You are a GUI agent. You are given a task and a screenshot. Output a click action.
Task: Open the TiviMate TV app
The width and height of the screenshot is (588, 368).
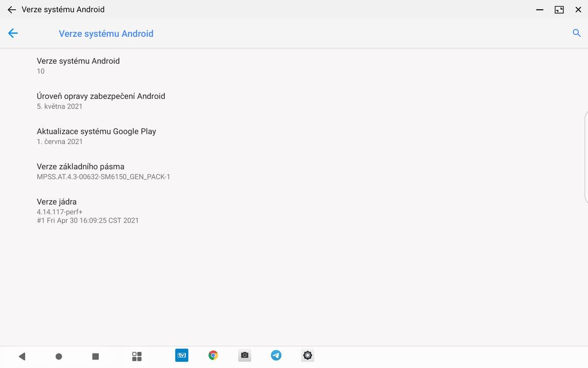click(x=181, y=355)
